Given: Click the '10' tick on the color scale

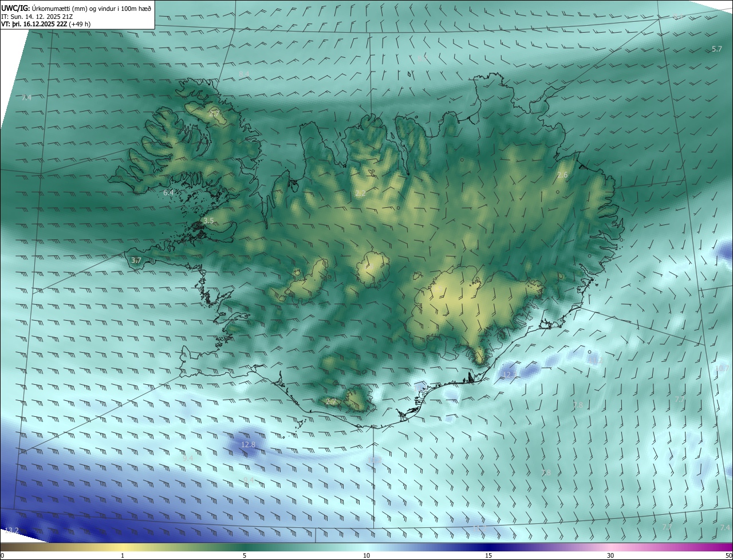Looking at the screenshot, I should (366, 555).
